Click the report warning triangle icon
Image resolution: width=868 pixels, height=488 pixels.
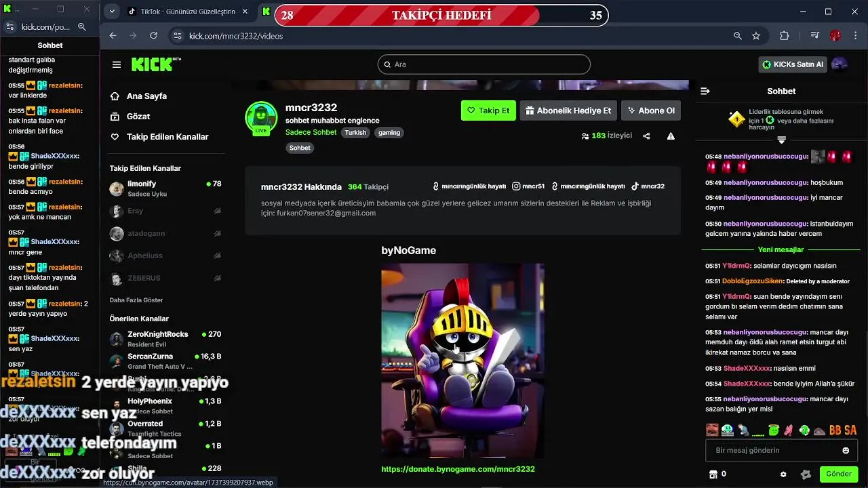click(671, 136)
